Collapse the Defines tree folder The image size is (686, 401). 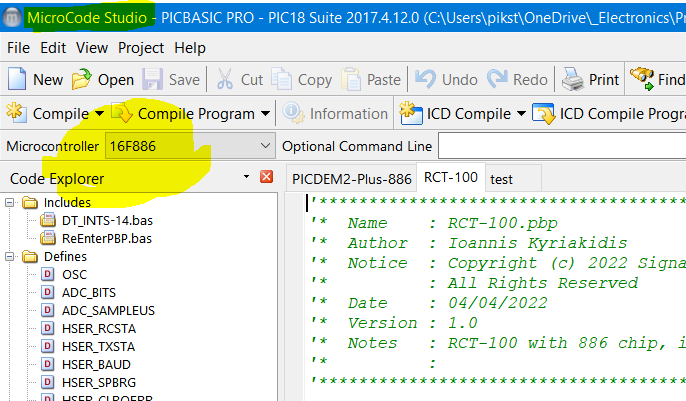pos(10,257)
